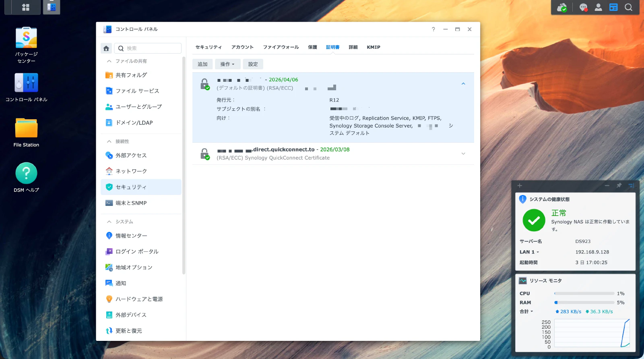Click the search magnifier in top bar
Viewport: 644px width, 359px height.
(x=628, y=7)
